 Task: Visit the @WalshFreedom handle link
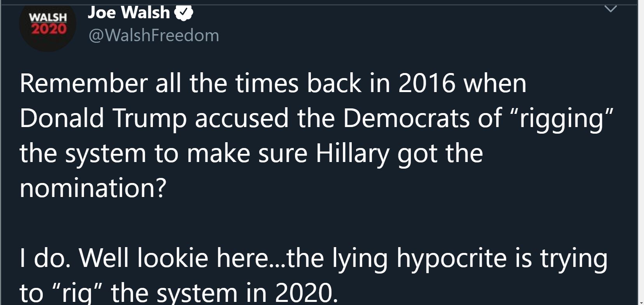(154, 35)
